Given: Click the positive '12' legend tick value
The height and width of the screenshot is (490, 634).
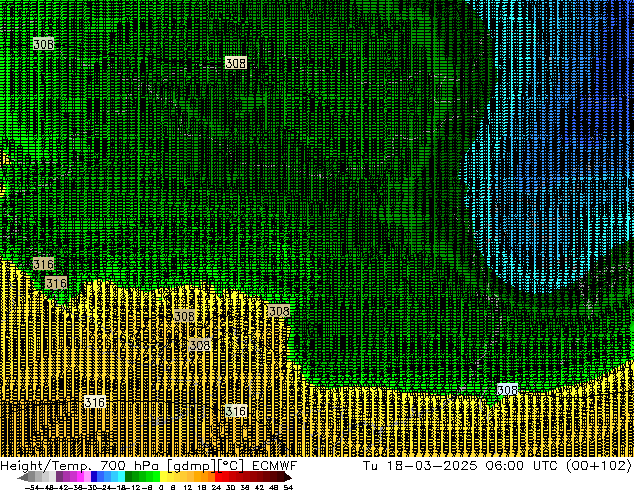Looking at the screenshot, I should [x=188, y=487].
